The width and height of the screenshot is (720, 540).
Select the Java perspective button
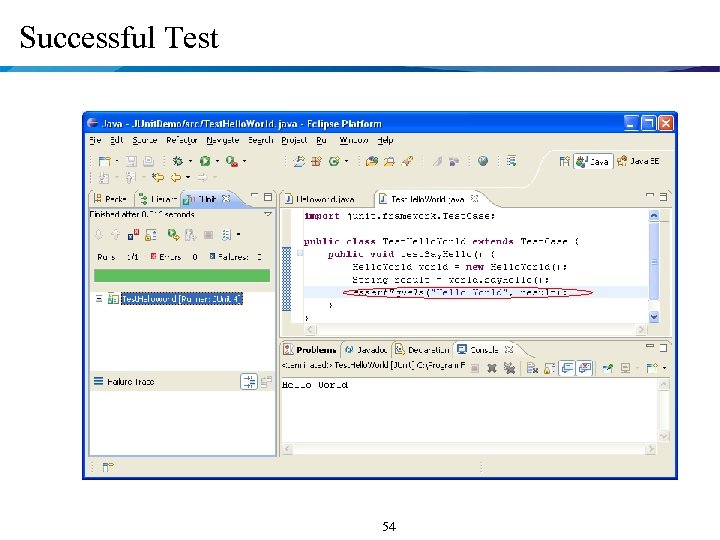tap(593, 161)
